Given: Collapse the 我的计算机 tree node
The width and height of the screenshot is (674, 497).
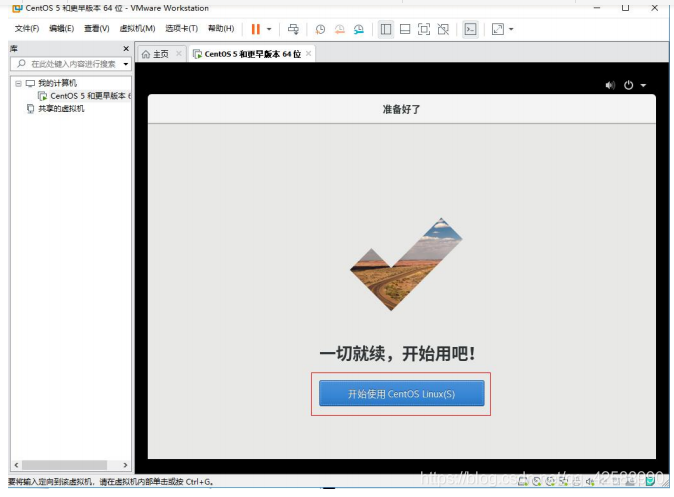Looking at the screenshot, I should 18,83.
